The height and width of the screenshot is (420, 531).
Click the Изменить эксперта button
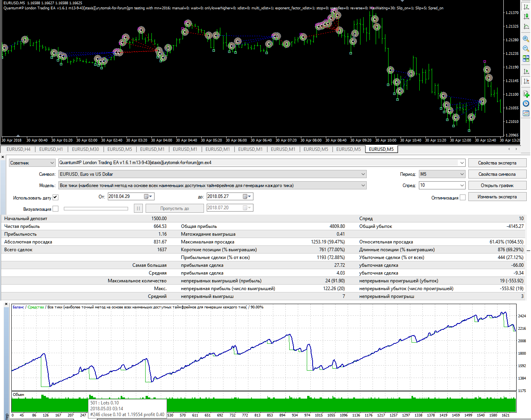[x=497, y=197]
